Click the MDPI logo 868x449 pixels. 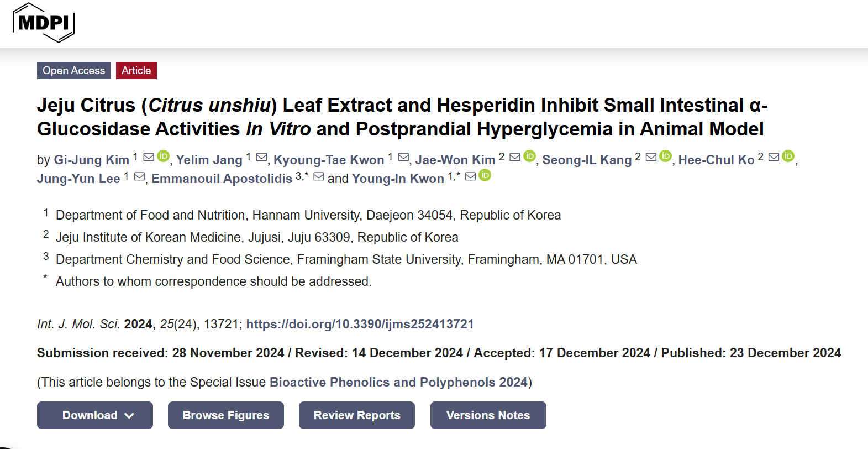(44, 23)
